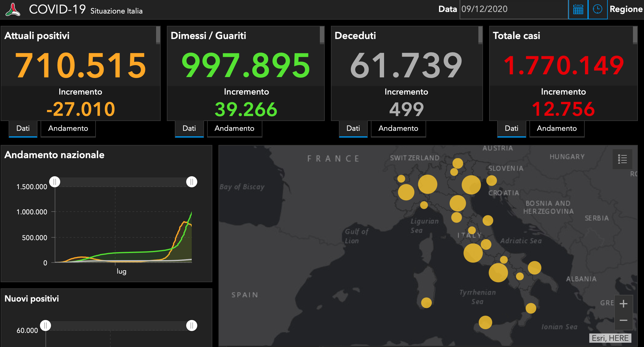Grab right handle of Nuovi positivi range slider
The image size is (644, 347).
pyautogui.click(x=192, y=326)
